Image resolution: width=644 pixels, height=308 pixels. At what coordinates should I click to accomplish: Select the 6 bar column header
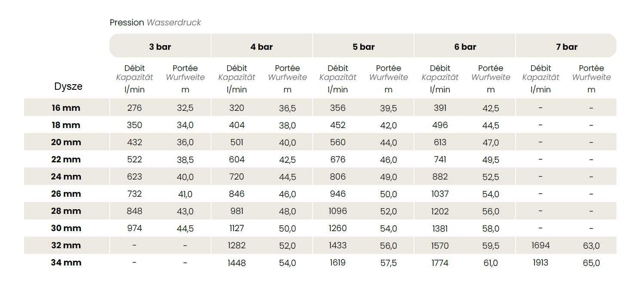[465, 47]
